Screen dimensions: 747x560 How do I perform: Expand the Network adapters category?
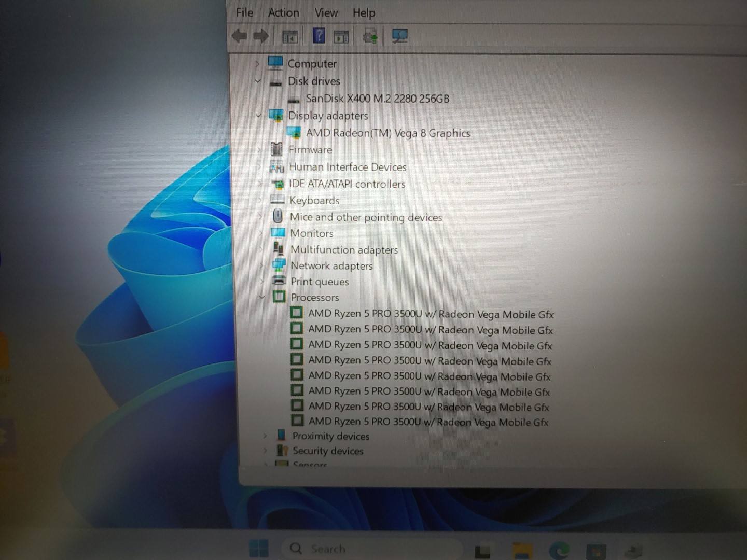pyautogui.click(x=261, y=265)
